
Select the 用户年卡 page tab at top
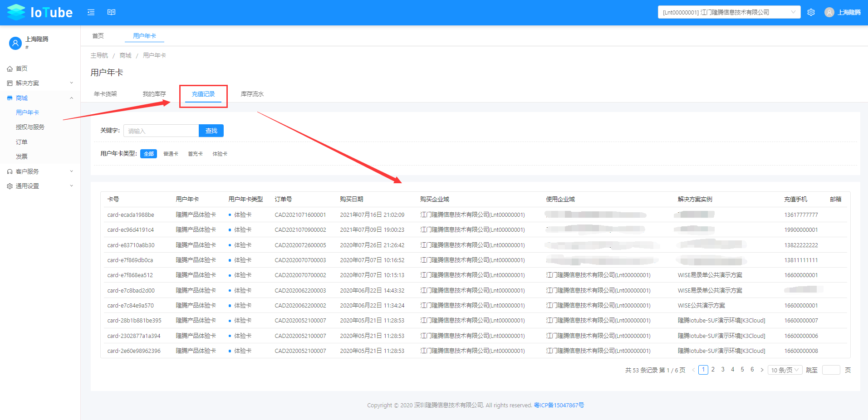point(144,36)
